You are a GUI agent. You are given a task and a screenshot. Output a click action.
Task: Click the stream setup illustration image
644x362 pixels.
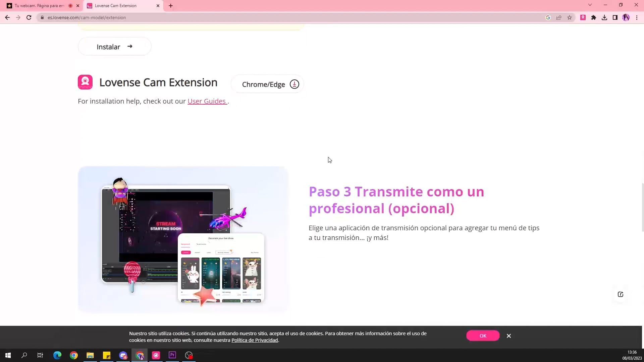(183, 239)
